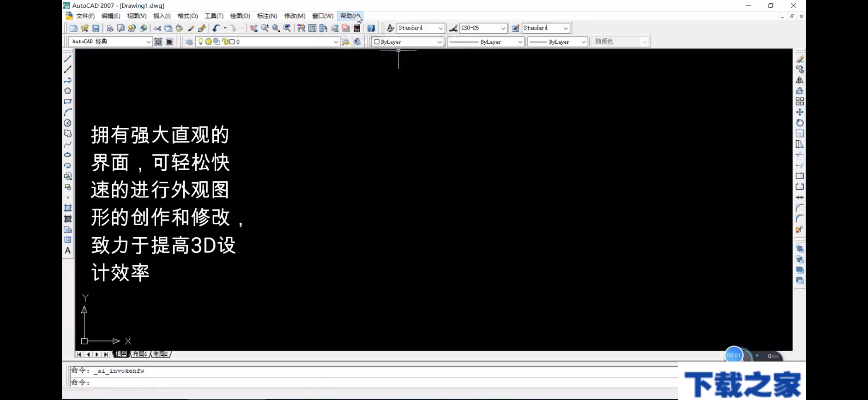Select the Spline draw tool

(68, 144)
